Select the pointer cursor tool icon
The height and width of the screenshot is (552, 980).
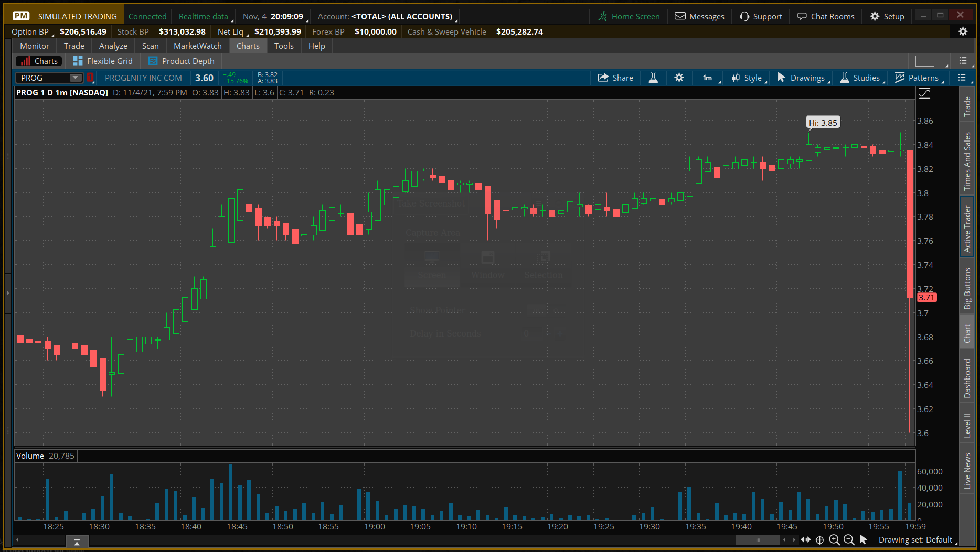pos(863,539)
